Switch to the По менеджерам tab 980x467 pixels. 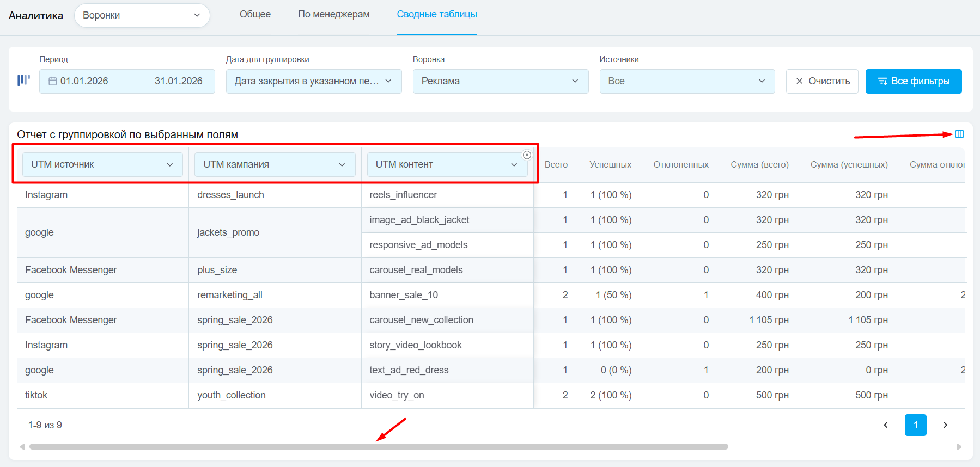click(333, 14)
